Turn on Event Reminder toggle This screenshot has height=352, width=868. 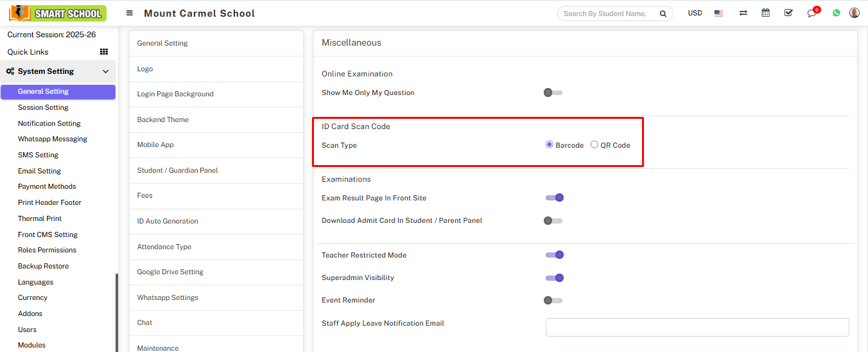552,300
